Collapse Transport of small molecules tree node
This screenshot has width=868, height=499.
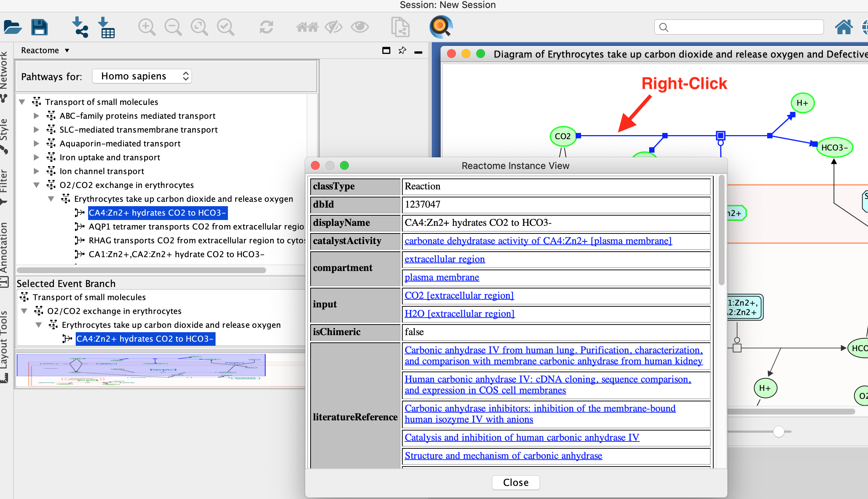click(22, 102)
